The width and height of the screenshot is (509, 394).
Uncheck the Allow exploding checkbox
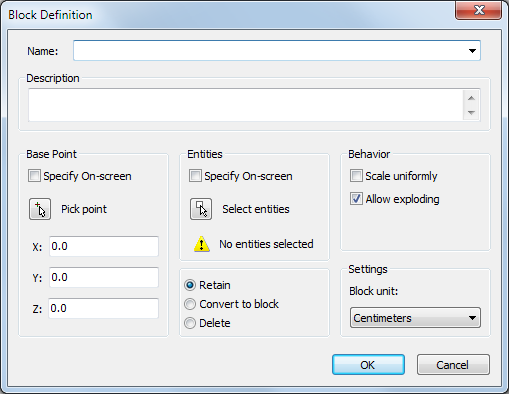click(x=356, y=199)
